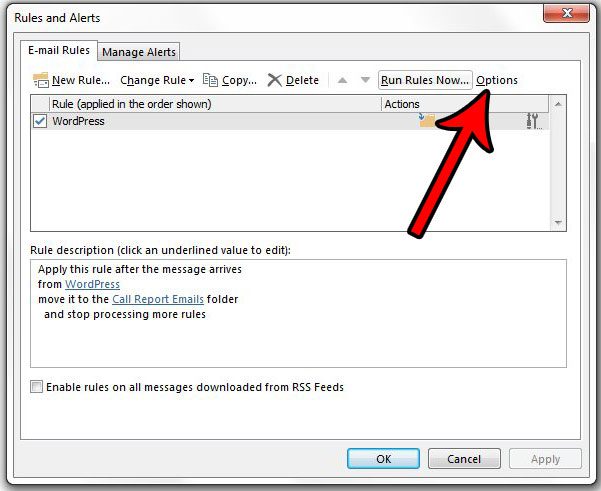Move rule up with the up arrow
Screen dimensions: 601x491
point(343,80)
